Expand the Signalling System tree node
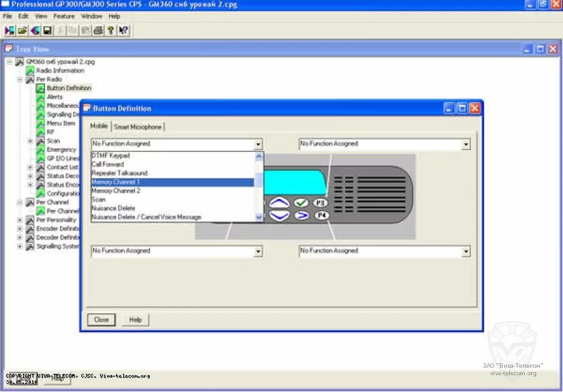Screen dimensions: 563x392 [20, 246]
